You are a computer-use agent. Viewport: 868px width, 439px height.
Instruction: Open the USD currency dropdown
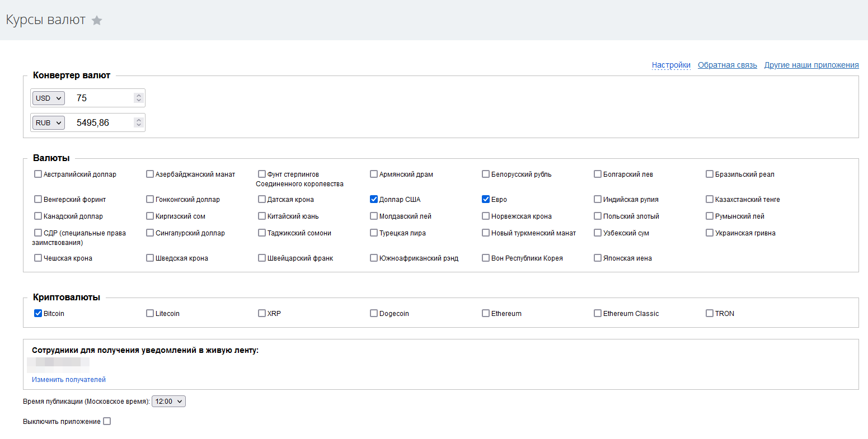49,98
